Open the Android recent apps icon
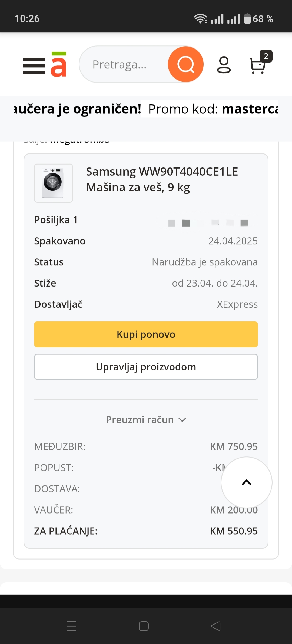292x644 pixels. (x=71, y=626)
